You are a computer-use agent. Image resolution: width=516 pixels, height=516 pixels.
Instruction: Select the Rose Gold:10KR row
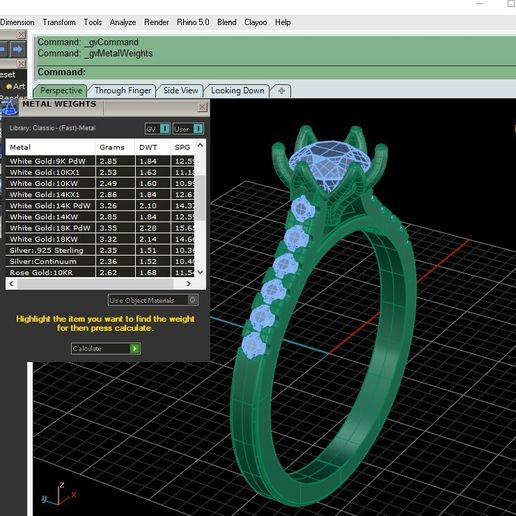tap(100, 272)
